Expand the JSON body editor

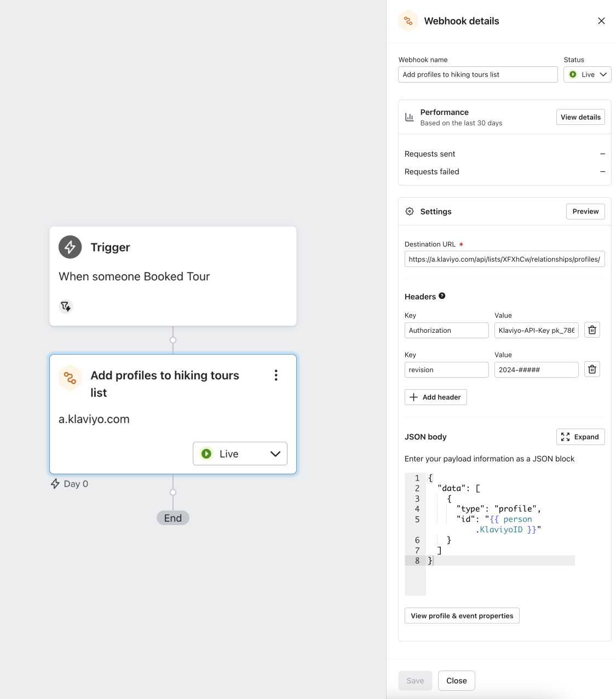tap(580, 437)
